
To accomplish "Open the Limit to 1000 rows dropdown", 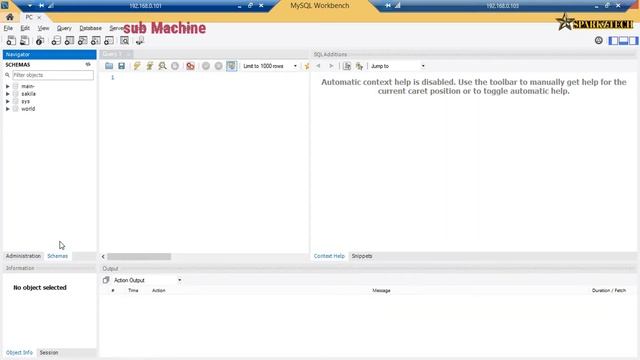I will [x=270, y=66].
